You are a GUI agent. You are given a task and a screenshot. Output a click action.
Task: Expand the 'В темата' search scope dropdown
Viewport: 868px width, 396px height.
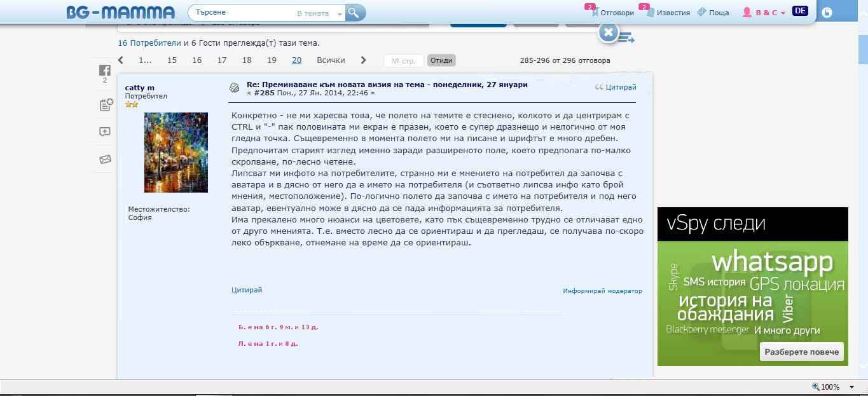pos(340,13)
